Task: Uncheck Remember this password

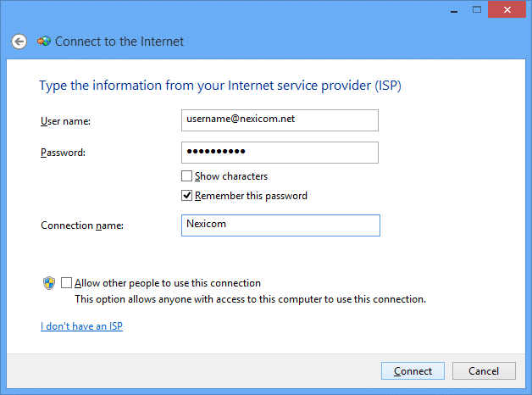Action: point(186,196)
